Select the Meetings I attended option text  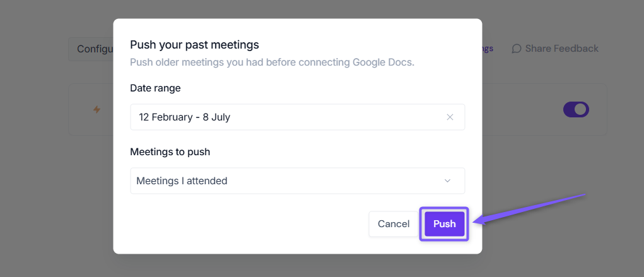(182, 181)
